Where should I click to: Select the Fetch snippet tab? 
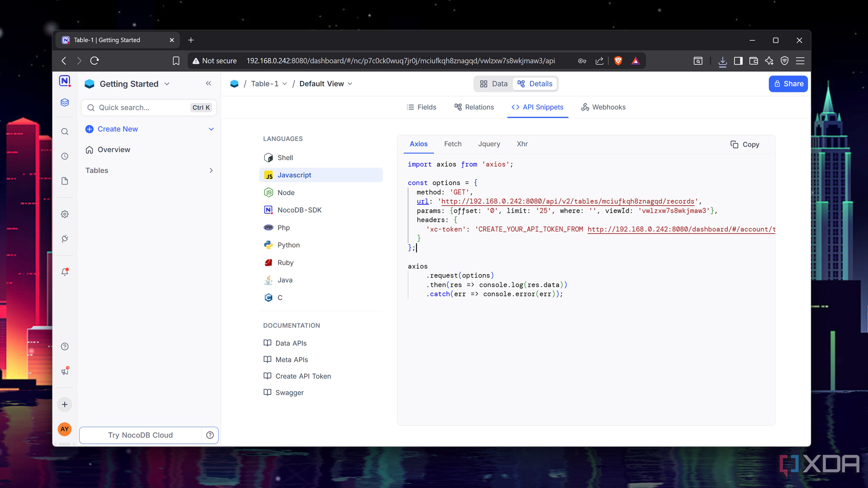pos(453,144)
